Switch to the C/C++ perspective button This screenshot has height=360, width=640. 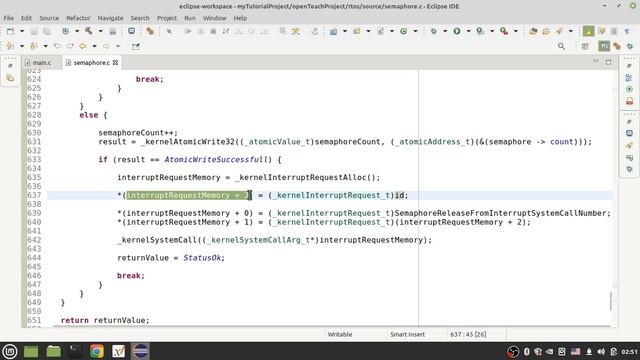(604, 46)
